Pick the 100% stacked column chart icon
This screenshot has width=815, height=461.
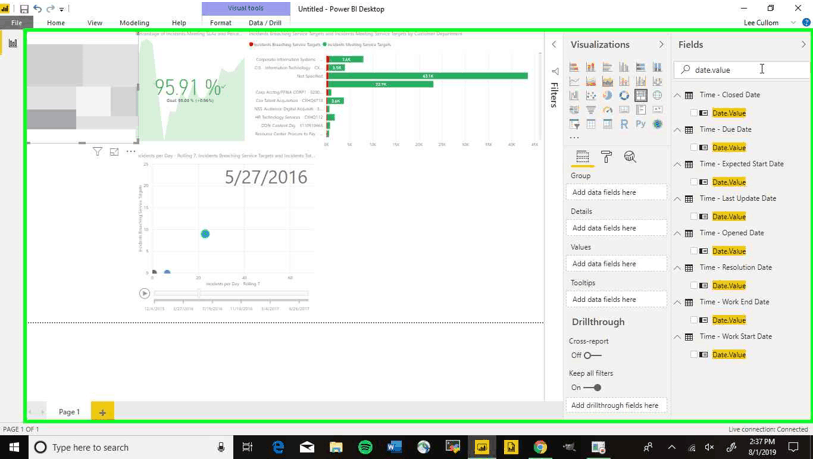657,67
